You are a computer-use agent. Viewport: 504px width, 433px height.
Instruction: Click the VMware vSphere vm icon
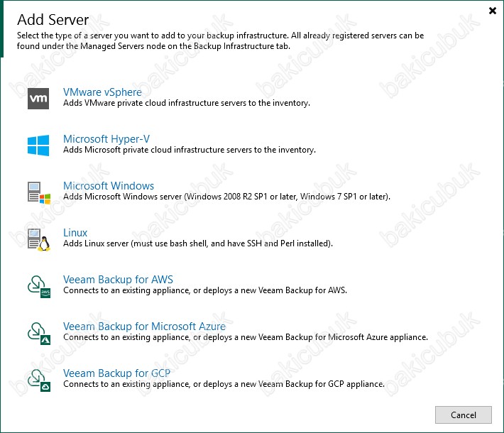(x=38, y=98)
